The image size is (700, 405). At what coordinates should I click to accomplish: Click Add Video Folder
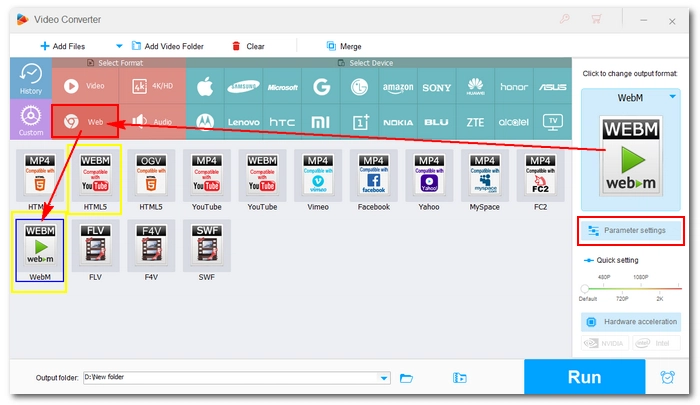pos(167,46)
